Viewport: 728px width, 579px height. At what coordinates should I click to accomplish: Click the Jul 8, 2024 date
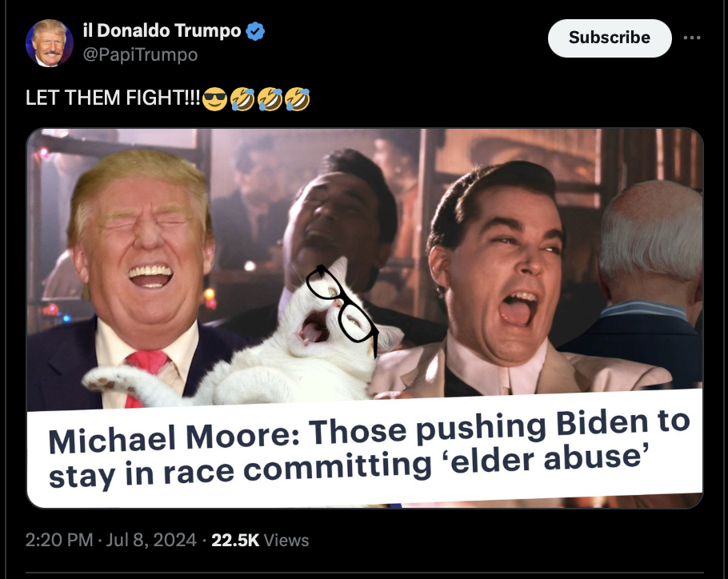[x=151, y=540]
